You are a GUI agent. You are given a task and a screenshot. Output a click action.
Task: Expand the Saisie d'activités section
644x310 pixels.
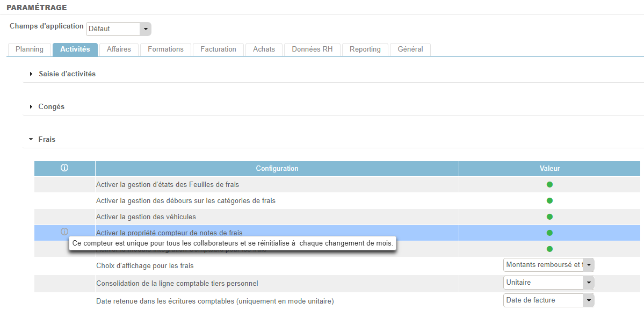67,74
